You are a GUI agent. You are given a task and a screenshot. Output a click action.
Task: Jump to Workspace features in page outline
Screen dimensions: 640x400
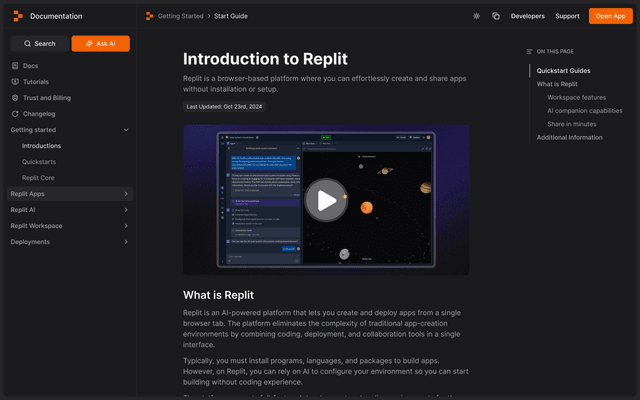pyautogui.click(x=577, y=98)
